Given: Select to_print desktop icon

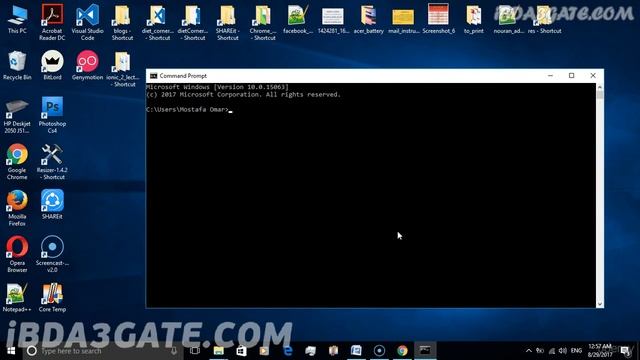Looking at the screenshot, I should click(x=473, y=19).
